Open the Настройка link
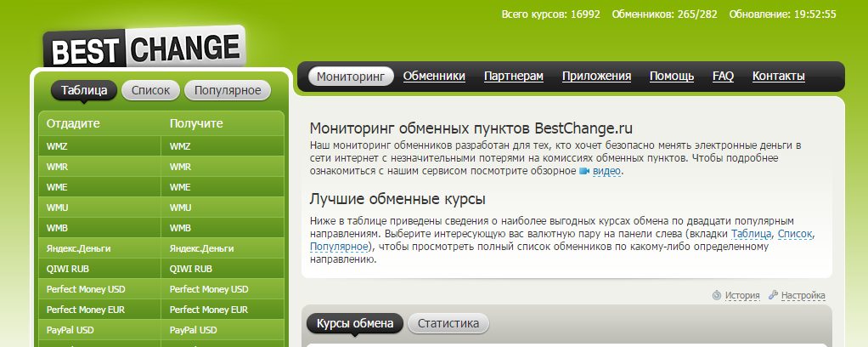This screenshot has width=868, height=347. tap(803, 295)
